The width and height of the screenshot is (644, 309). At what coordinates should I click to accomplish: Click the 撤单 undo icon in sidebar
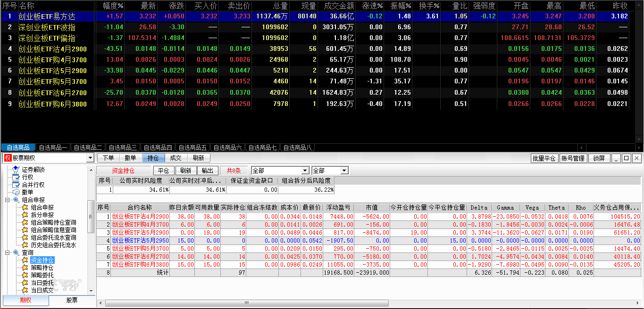pos(16,192)
